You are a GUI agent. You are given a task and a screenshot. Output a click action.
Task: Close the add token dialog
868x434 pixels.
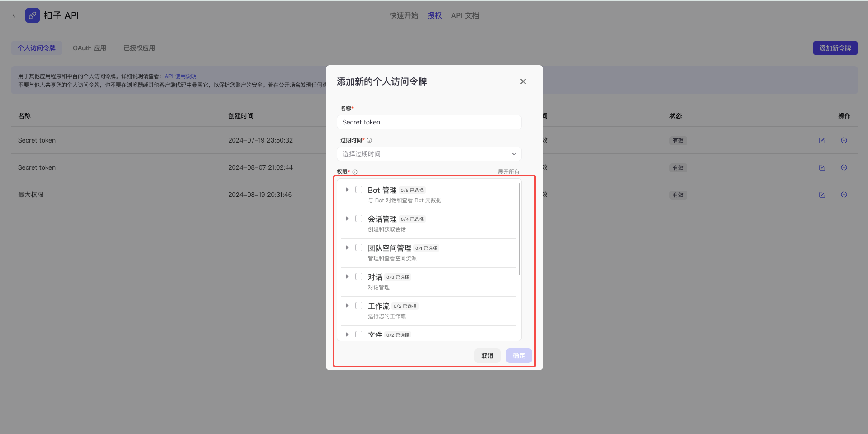(523, 81)
